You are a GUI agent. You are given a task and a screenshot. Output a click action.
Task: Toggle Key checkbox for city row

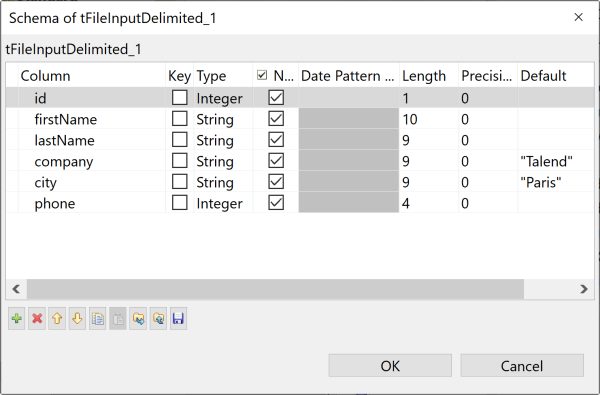point(179,182)
